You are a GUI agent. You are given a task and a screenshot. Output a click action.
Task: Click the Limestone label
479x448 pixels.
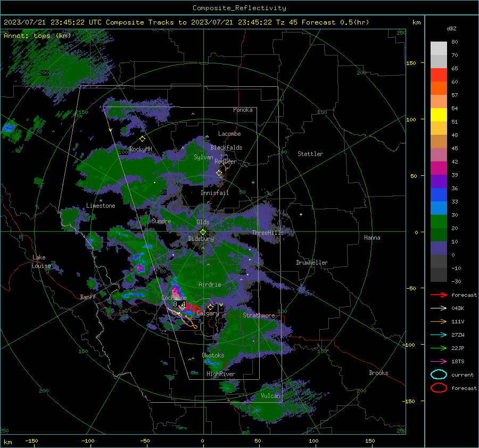pyautogui.click(x=101, y=206)
